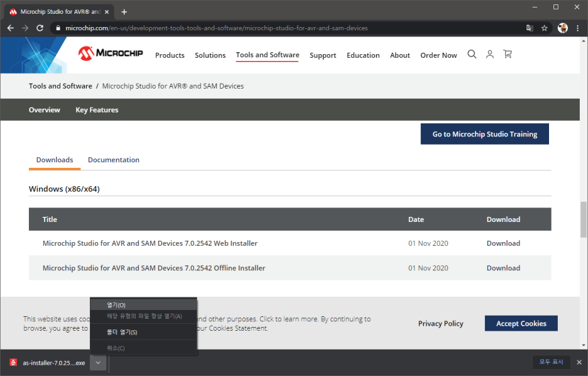The height and width of the screenshot is (376, 588).
Task: Click Accept Cookies button
Action: coord(521,323)
